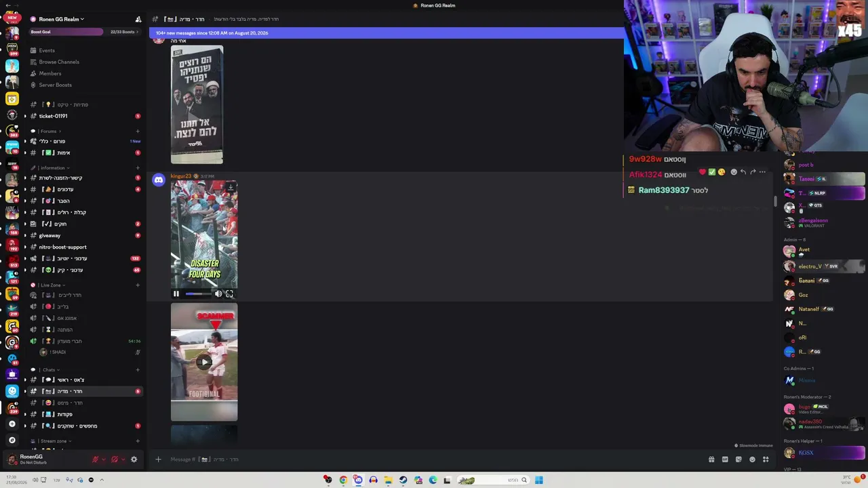Open Chrome from the taskbar
This screenshot has width=868, height=488.
[x=343, y=480]
